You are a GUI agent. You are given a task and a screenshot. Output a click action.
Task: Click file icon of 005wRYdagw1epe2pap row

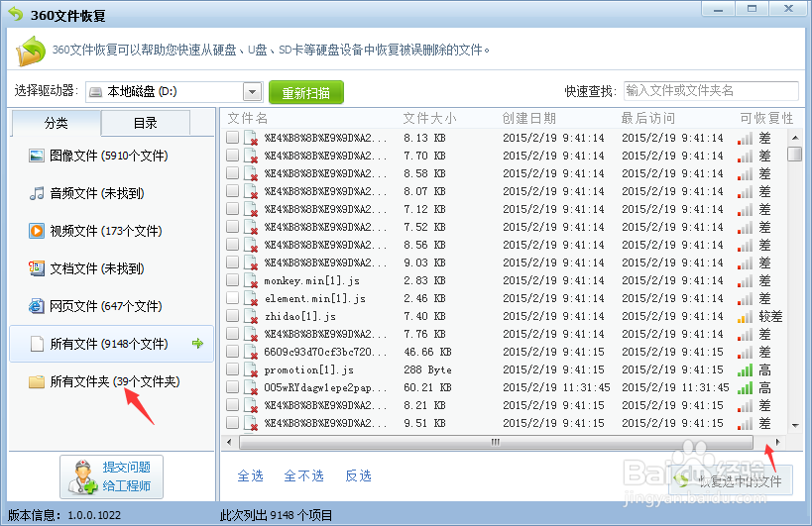point(251,388)
